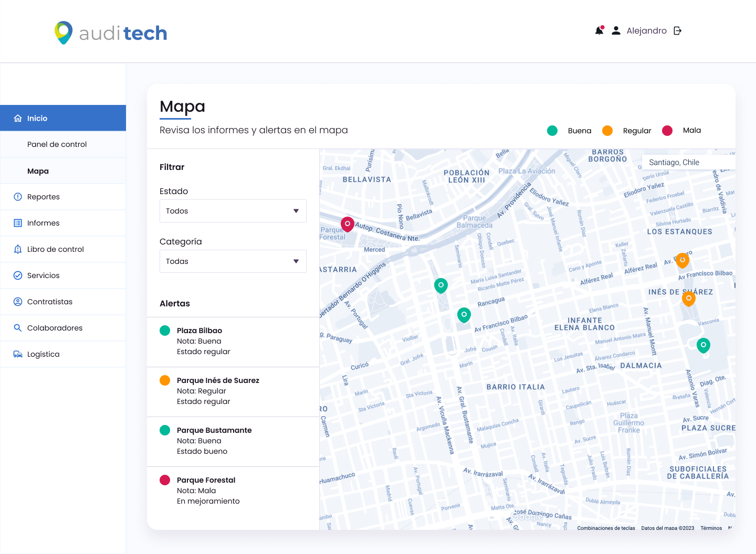Select the red marker on Parque Forestal

pos(347,224)
